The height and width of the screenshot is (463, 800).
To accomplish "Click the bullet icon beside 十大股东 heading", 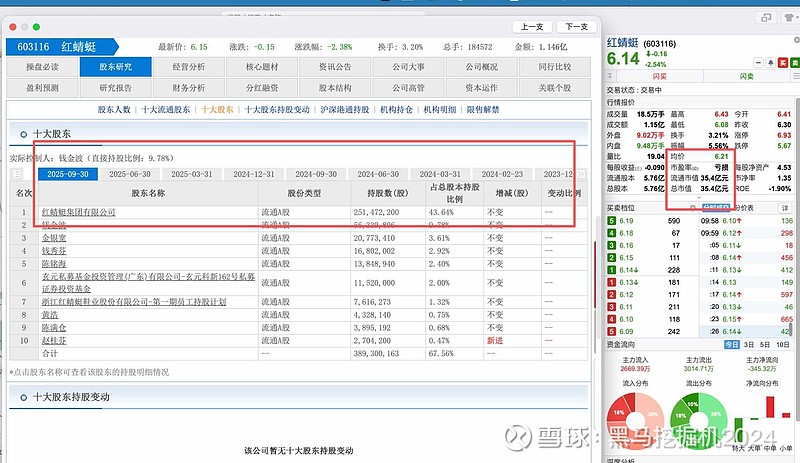I will 23,134.
